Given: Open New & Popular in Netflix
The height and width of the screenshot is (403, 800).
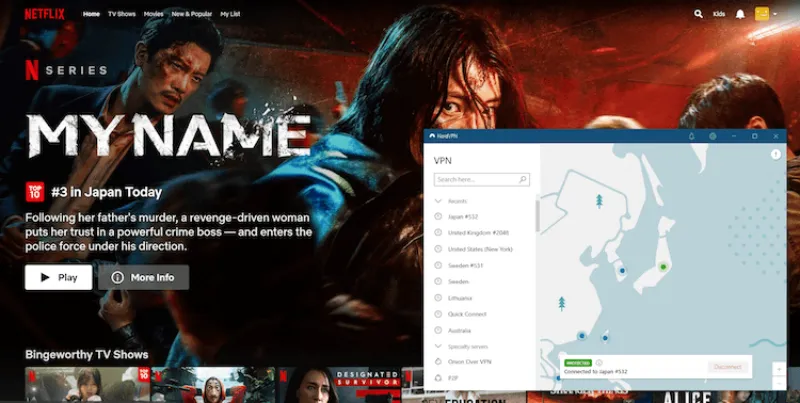Looking at the screenshot, I should point(192,14).
